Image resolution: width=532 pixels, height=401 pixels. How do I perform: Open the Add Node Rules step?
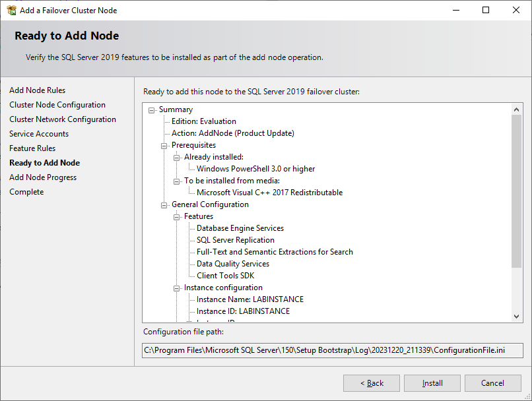click(38, 90)
